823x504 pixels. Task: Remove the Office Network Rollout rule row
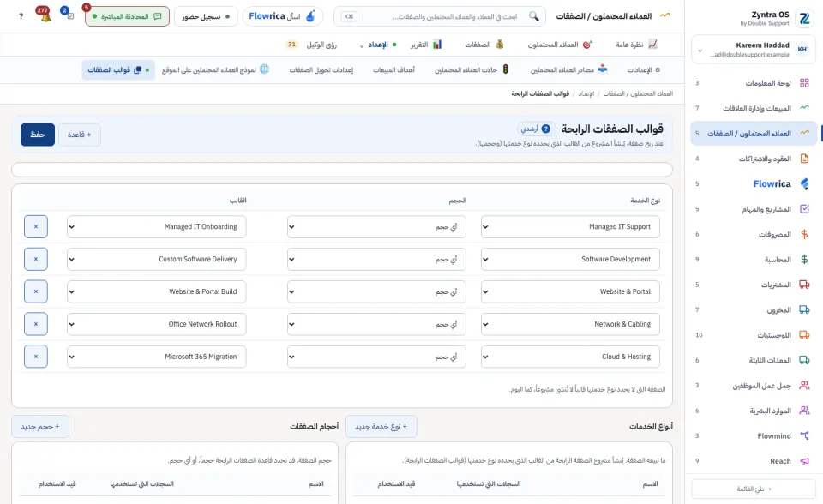pos(36,325)
